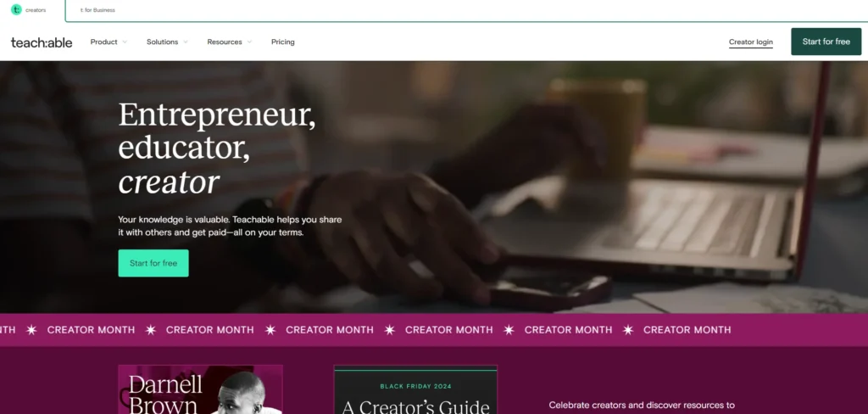Click the star icon before the third CREATOR MONTH
This screenshot has width=868, height=414.
[270, 330]
